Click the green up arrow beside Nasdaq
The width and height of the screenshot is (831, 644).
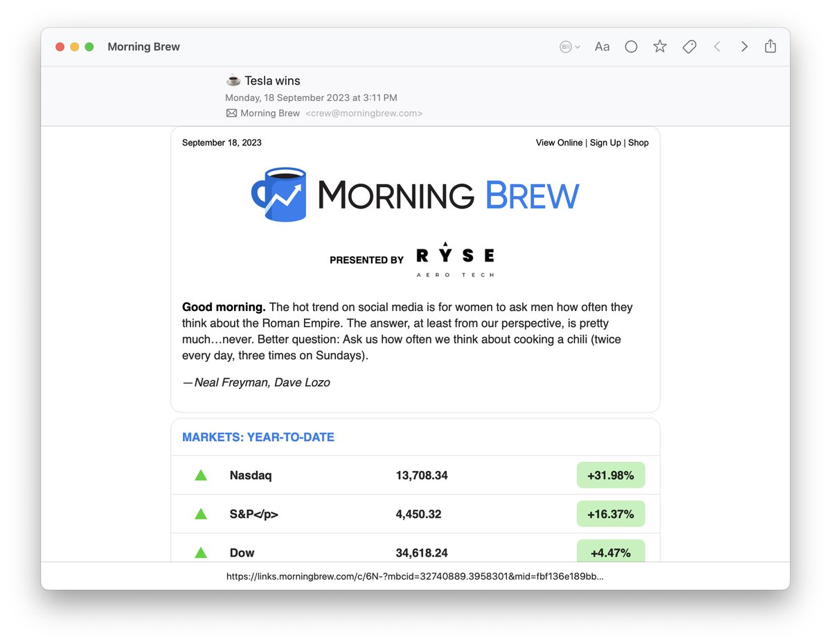[201, 475]
